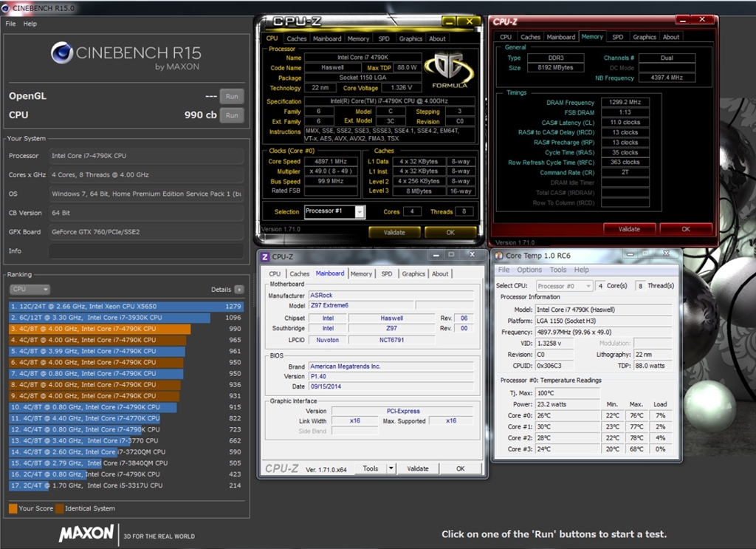Click OK in white CPU-Z window
This screenshot has height=549, width=756.
(x=461, y=468)
